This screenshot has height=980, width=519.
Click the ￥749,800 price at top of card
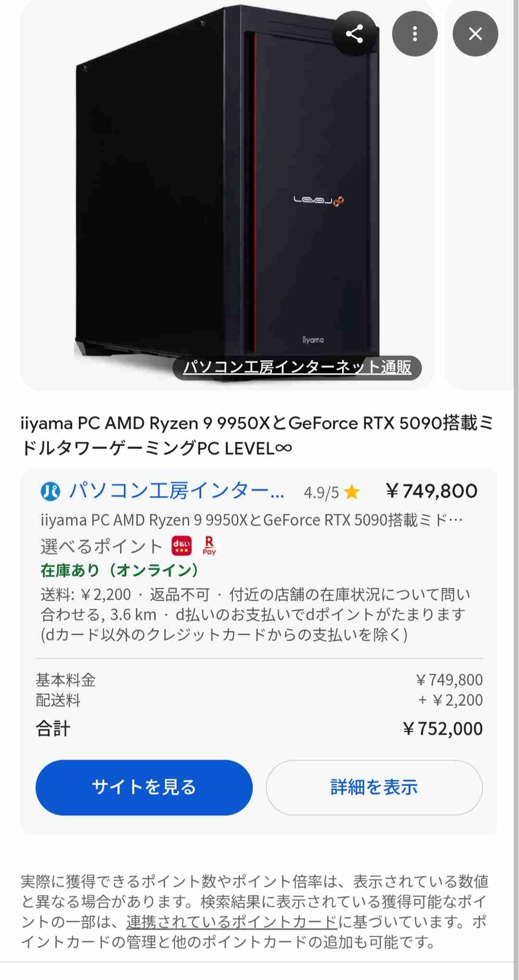coord(432,491)
